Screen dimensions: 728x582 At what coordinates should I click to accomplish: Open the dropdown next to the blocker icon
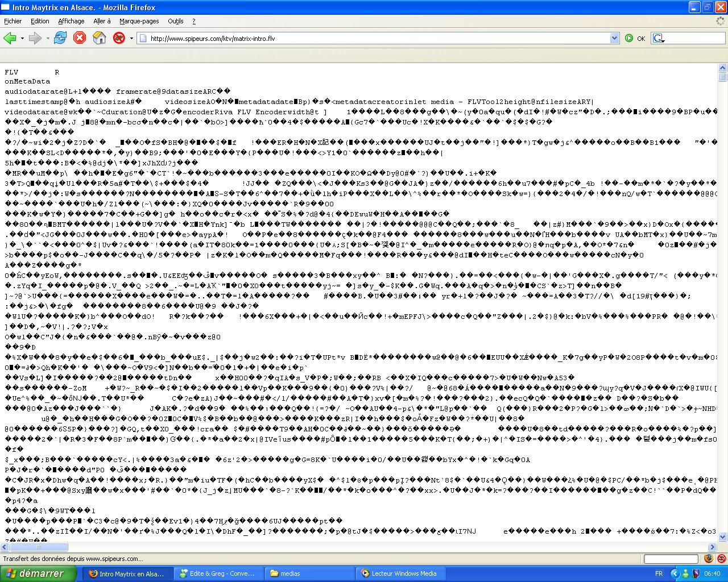(131, 38)
